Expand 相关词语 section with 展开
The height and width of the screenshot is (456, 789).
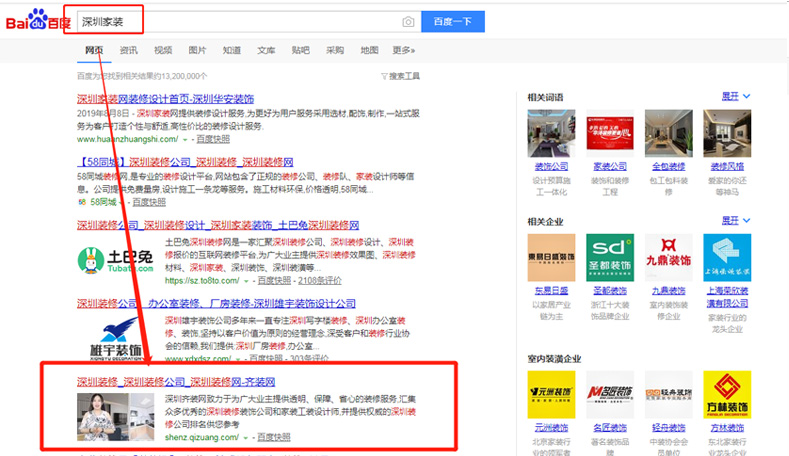tap(736, 96)
